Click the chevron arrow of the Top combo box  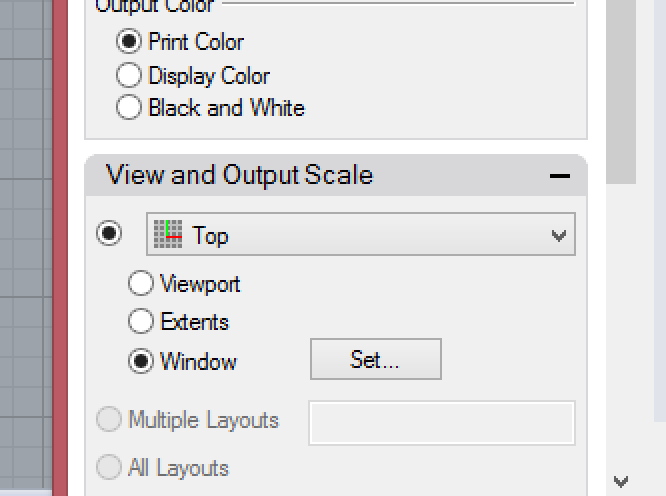(559, 235)
